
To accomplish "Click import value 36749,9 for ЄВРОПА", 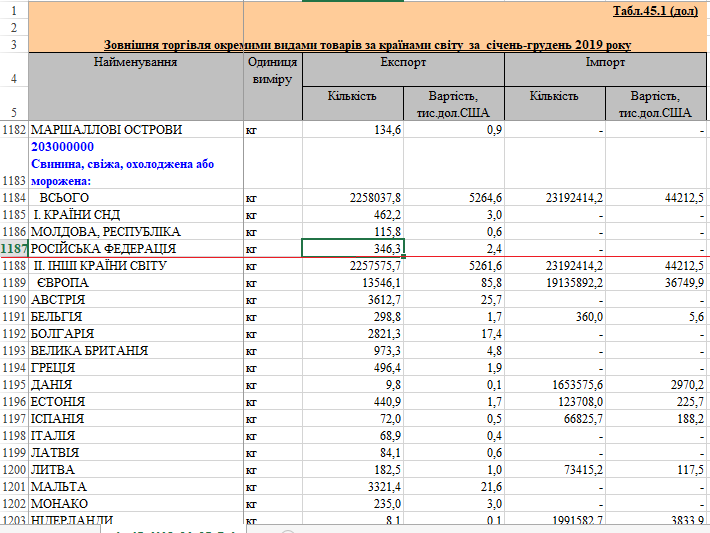I will (x=656, y=283).
